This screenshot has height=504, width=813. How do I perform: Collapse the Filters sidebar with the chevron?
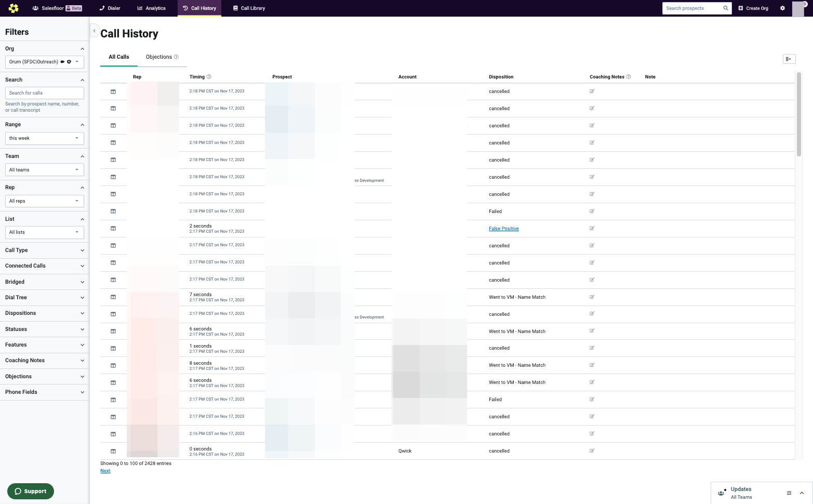94,31
